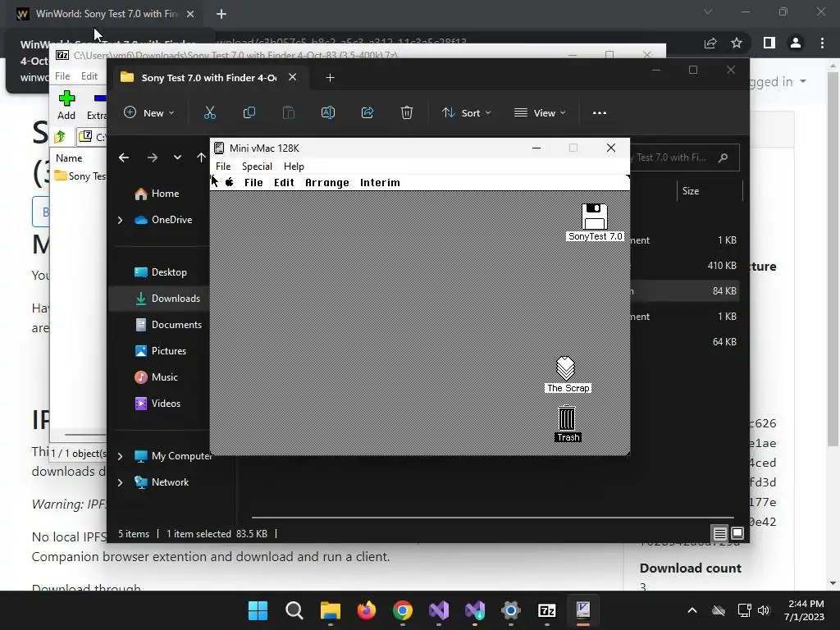Click the Share icon in File Explorer

367,112
